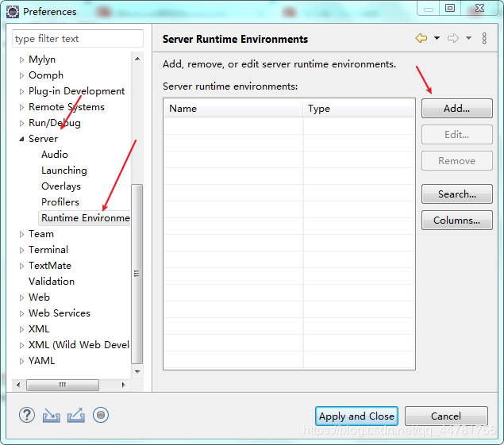Open the Forward history dropdown arrow

point(468,38)
